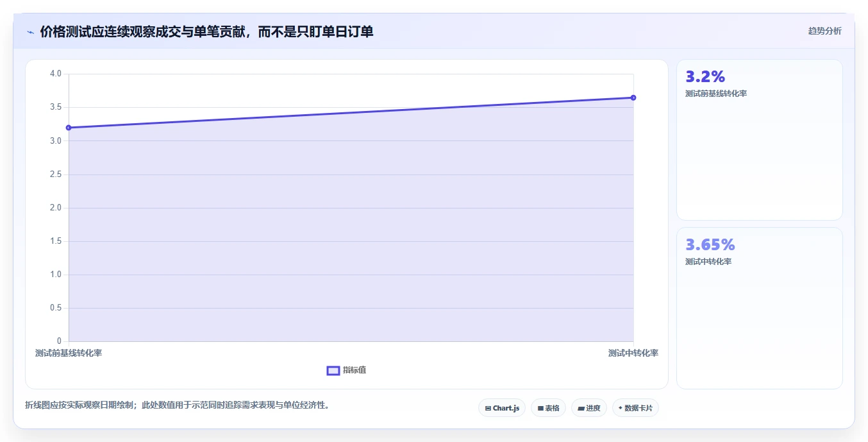
Task: Click the data point for 测试中转化率
Action: click(x=633, y=98)
